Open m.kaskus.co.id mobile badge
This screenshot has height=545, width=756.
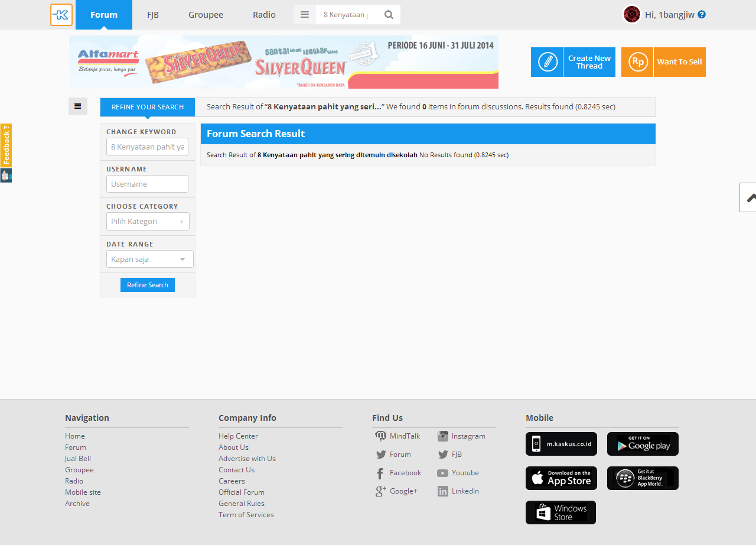pyautogui.click(x=561, y=444)
